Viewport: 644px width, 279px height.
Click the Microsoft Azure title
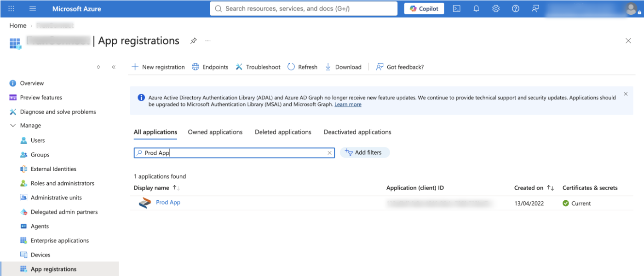coord(76,9)
